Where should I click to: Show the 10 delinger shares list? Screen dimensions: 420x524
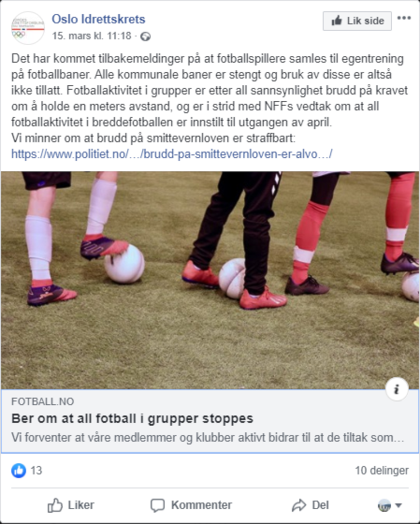point(382,471)
